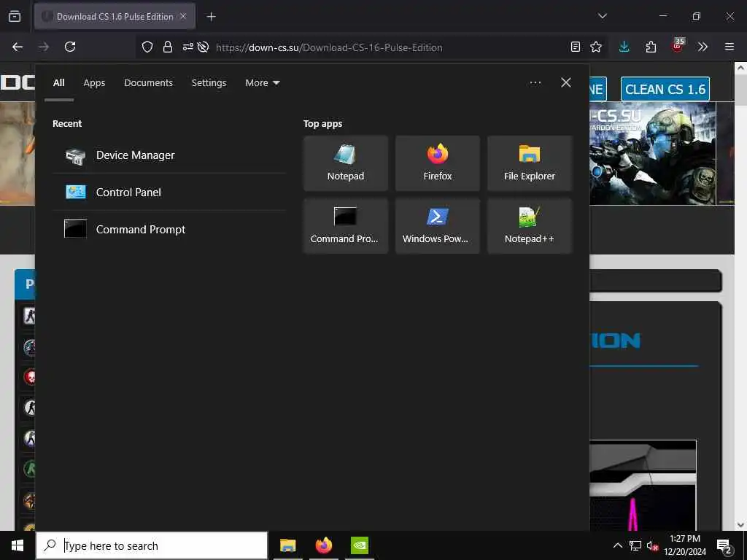
Task: Open the notification center icon
Action: click(x=724, y=545)
